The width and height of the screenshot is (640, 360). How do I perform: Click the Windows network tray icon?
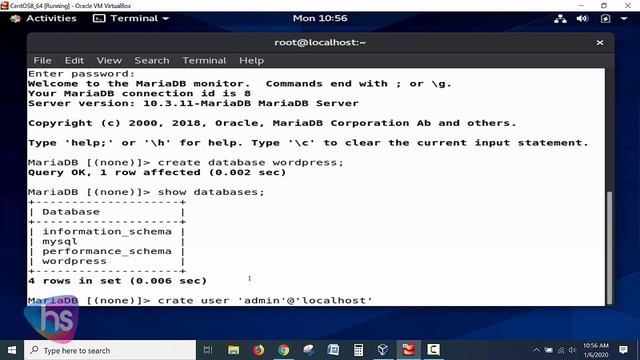pyautogui.click(x=561, y=350)
